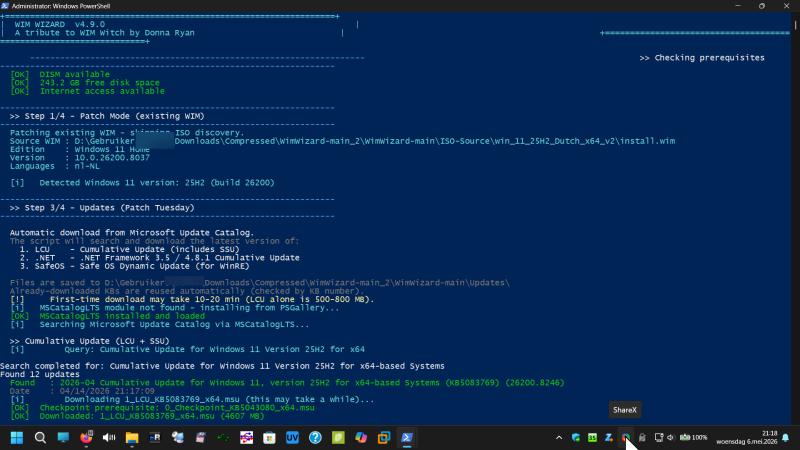Click the 'WIM WIZARD v4.9.0' header text

(x=60, y=24)
